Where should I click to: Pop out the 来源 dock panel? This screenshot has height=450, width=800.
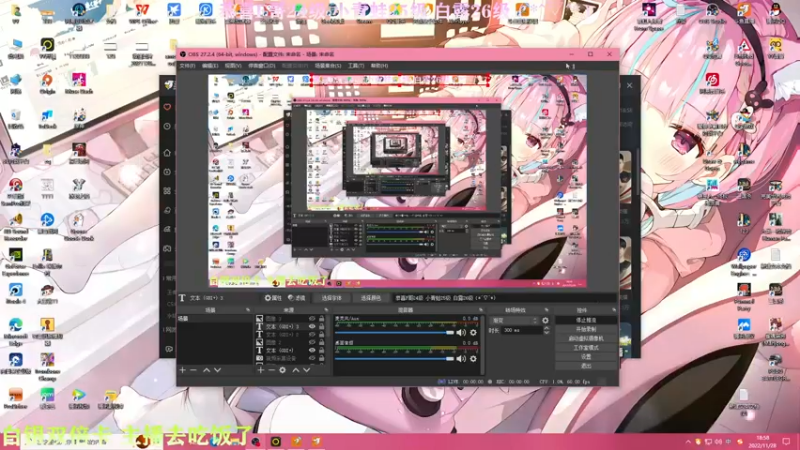pyautogui.click(x=326, y=310)
